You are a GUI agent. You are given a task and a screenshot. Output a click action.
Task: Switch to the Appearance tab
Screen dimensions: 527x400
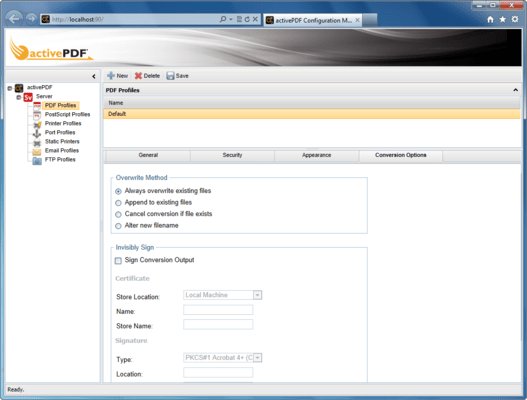coord(317,155)
